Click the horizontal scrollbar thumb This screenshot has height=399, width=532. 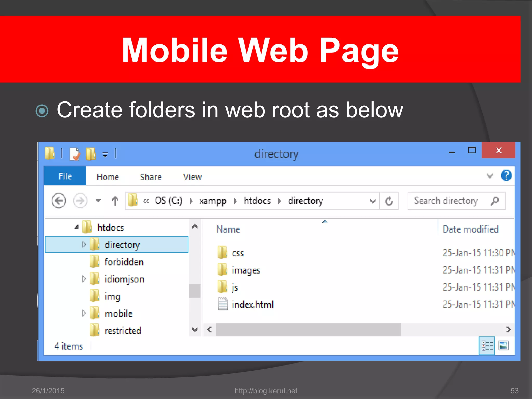click(308, 330)
